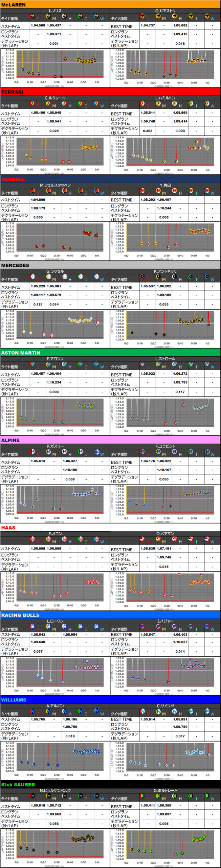The image size is (221, 868).
Task: Click Sainz's long run time 1.09.750
Action: 180,727
